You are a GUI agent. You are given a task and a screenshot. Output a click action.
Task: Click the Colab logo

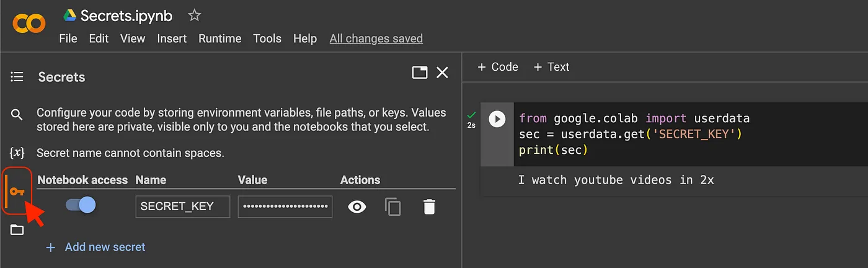29,24
